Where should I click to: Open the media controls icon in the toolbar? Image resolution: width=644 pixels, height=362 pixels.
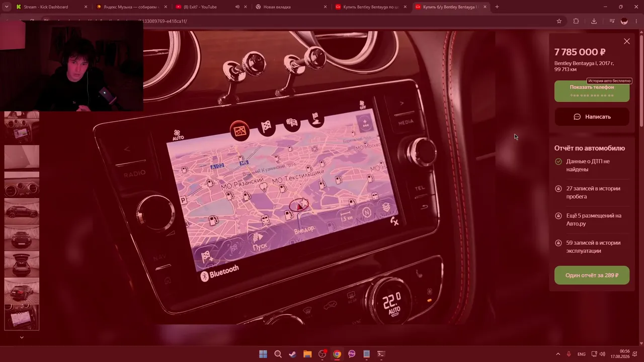tap(612, 21)
